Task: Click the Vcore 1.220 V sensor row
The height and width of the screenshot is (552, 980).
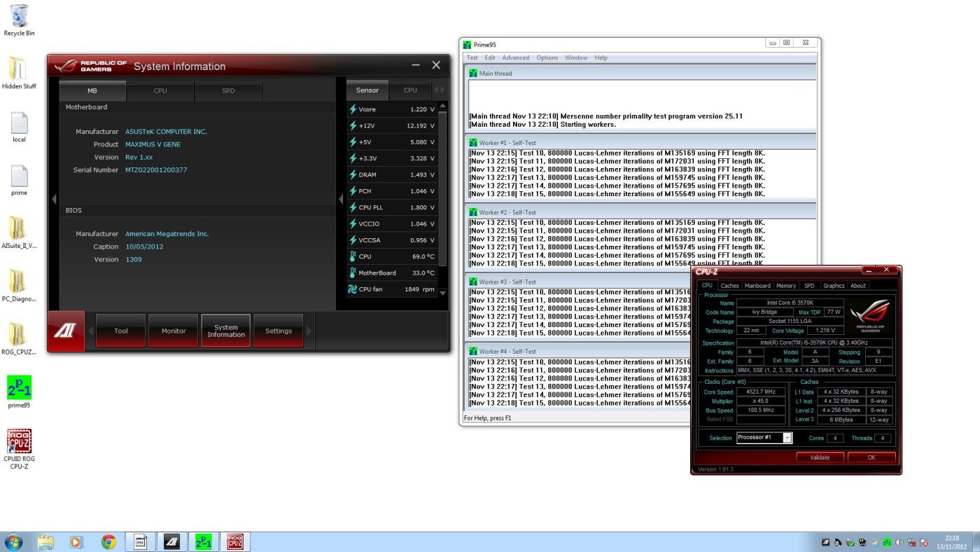Action: click(x=392, y=109)
